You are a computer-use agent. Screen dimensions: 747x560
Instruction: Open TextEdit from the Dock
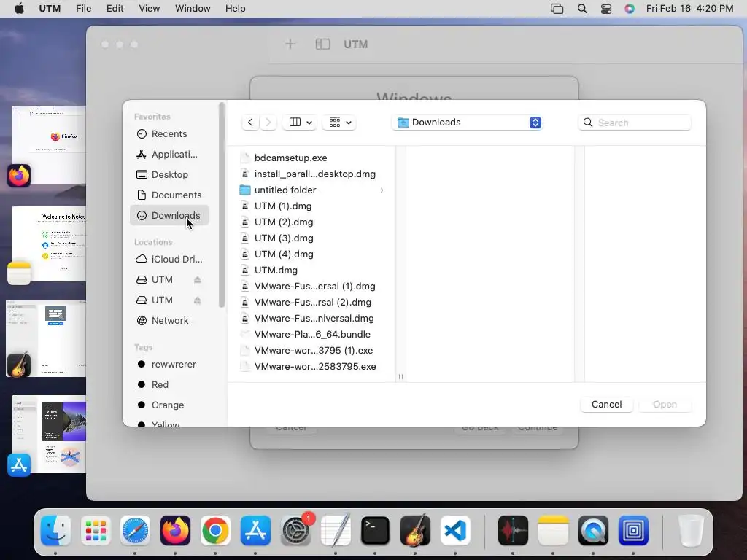point(336,531)
